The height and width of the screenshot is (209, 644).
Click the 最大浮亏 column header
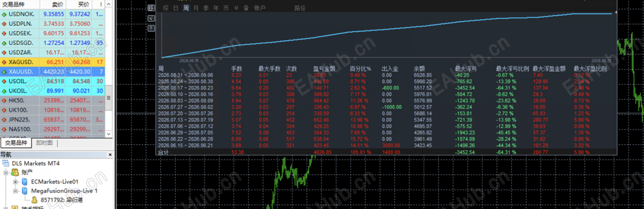pos(466,69)
